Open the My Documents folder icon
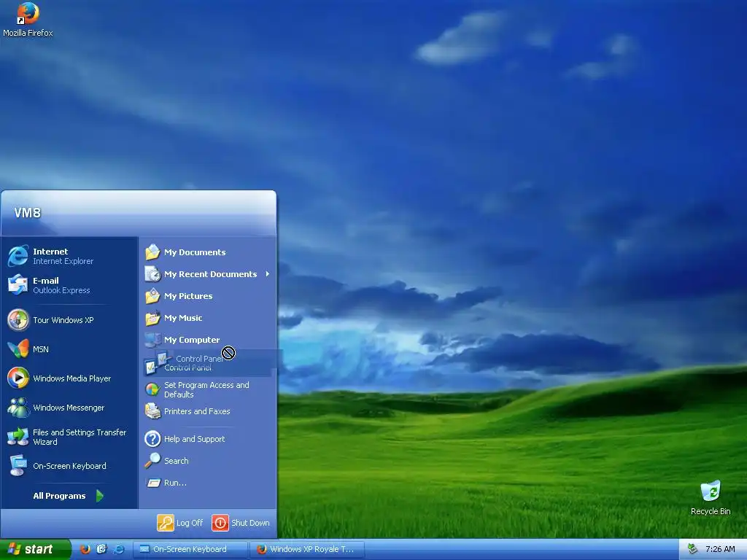Screen dimensions: 747x560 [152, 252]
